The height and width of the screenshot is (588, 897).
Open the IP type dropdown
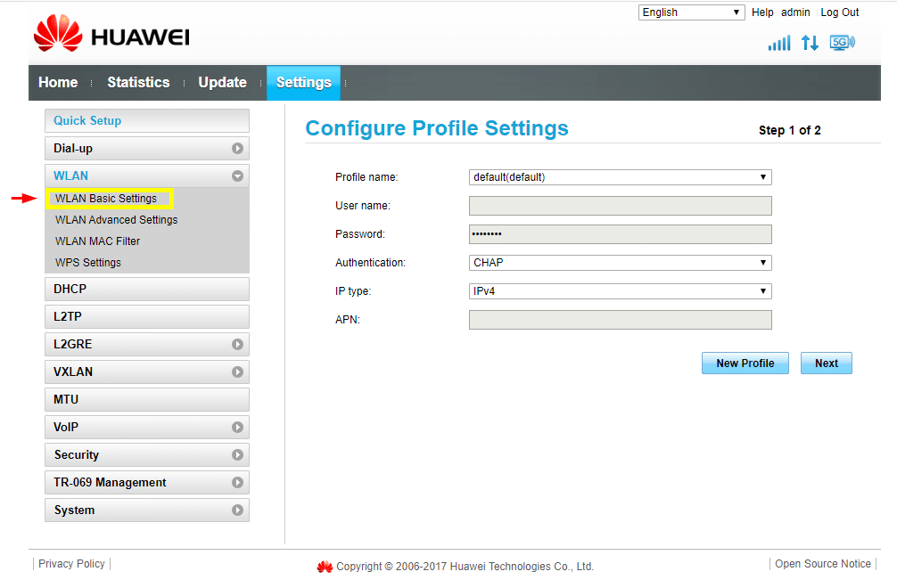(620, 291)
